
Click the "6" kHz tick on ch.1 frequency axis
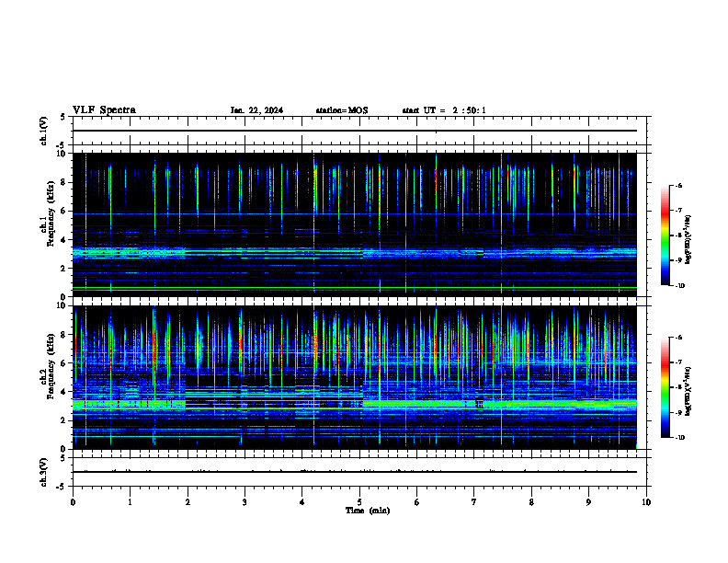pyautogui.click(x=63, y=212)
